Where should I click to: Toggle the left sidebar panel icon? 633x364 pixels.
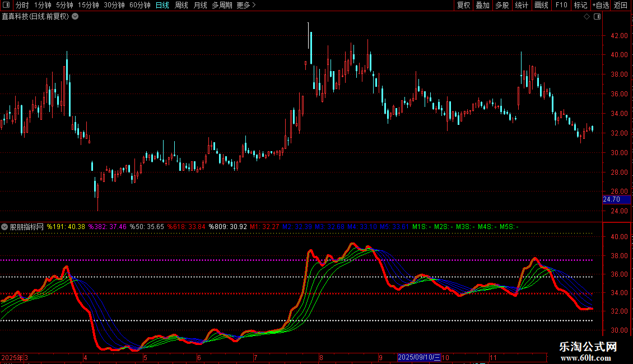[x=6, y=5]
